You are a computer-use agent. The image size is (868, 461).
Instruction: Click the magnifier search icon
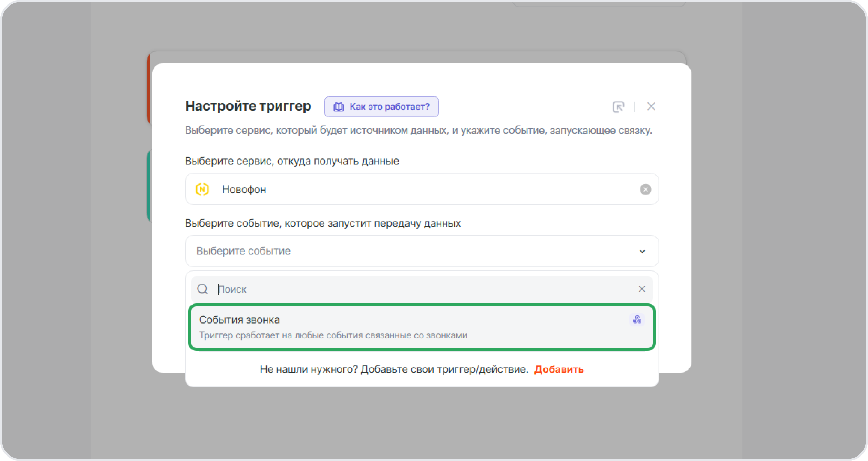coord(203,289)
